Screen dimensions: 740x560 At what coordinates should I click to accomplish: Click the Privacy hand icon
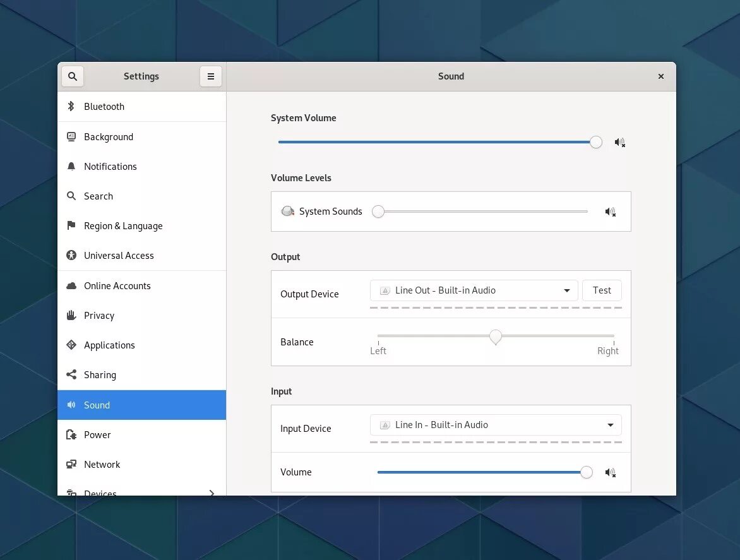tap(71, 315)
